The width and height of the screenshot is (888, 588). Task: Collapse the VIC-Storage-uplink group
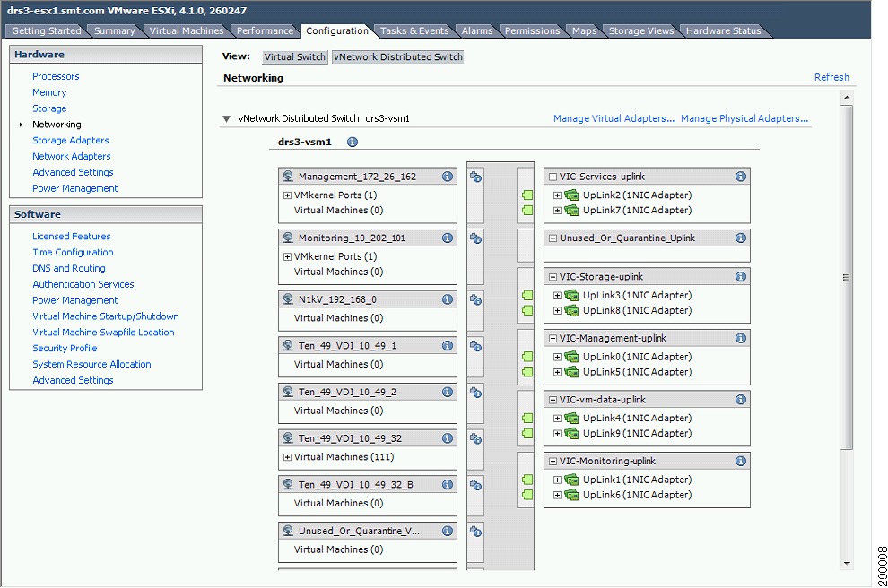coord(553,277)
